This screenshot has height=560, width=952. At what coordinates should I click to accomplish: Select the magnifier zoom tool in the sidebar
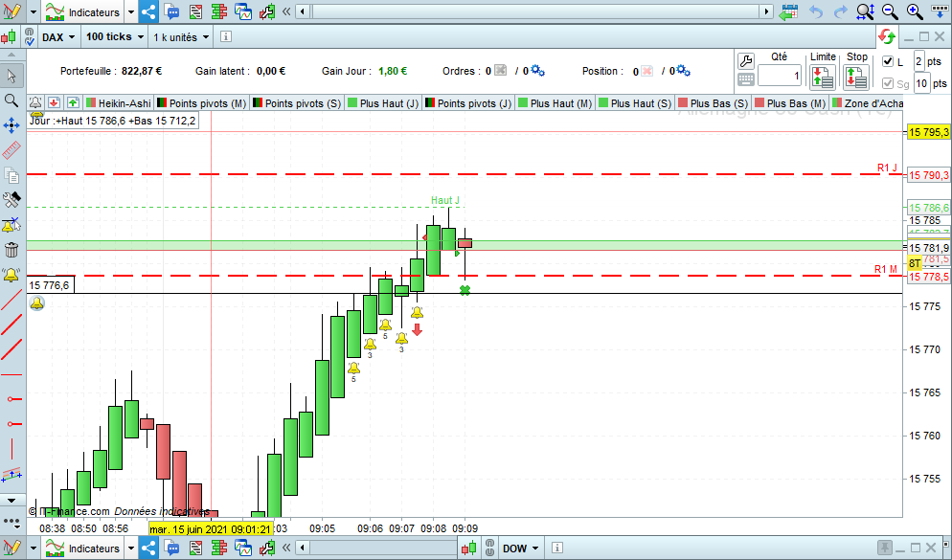click(11, 101)
